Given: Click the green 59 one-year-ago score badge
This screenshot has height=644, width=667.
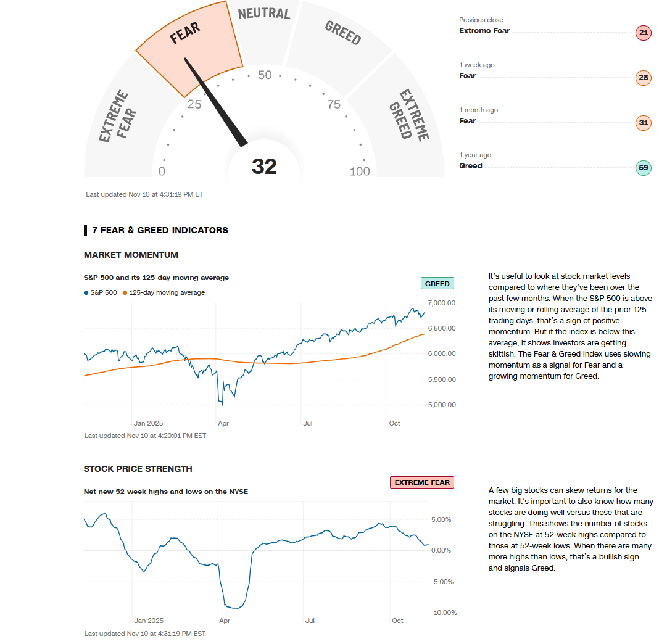Looking at the screenshot, I should (x=643, y=168).
